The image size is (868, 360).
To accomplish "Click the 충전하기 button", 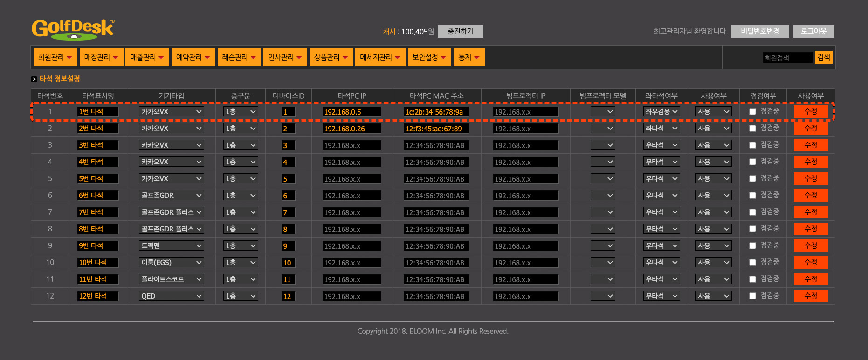I will (460, 31).
